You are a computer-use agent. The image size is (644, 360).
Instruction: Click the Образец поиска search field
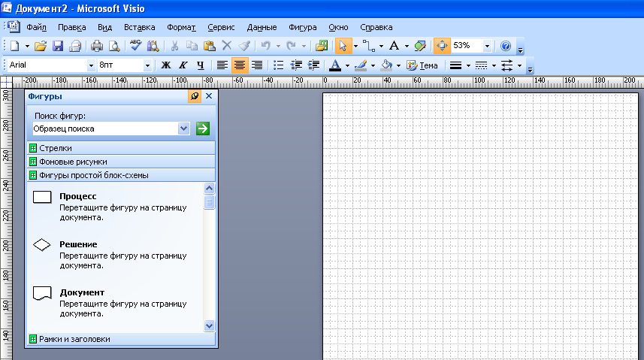pyautogui.click(x=105, y=129)
